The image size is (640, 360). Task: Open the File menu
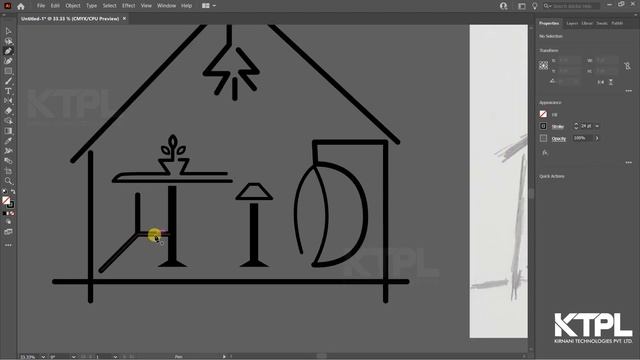coord(41,6)
